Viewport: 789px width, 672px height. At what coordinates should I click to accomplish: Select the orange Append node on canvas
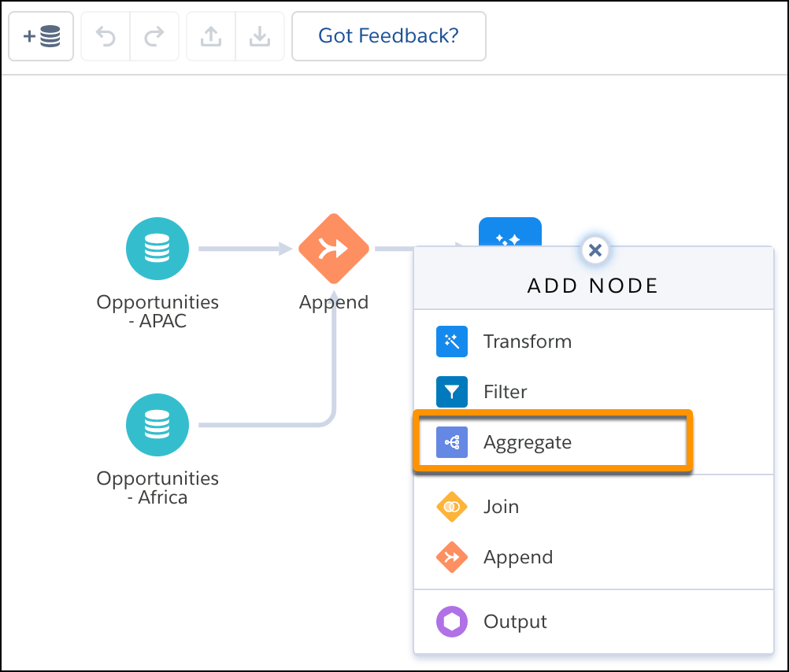[x=334, y=249]
